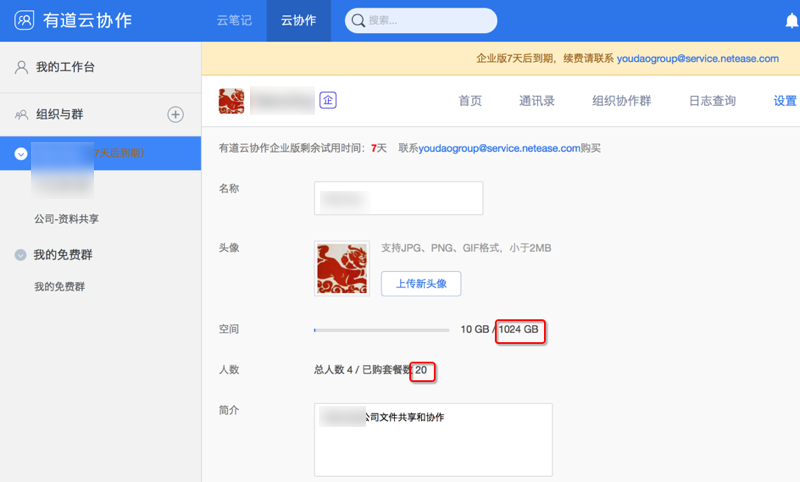Click the 简介 text area
The width and height of the screenshot is (800, 482).
point(433,440)
